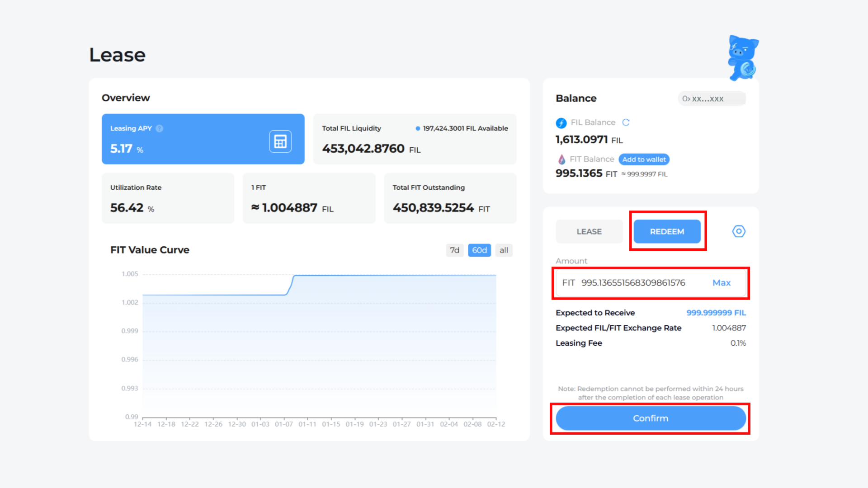This screenshot has height=488, width=868.
Task: Click the FIT amount input field
Action: [633, 283]
